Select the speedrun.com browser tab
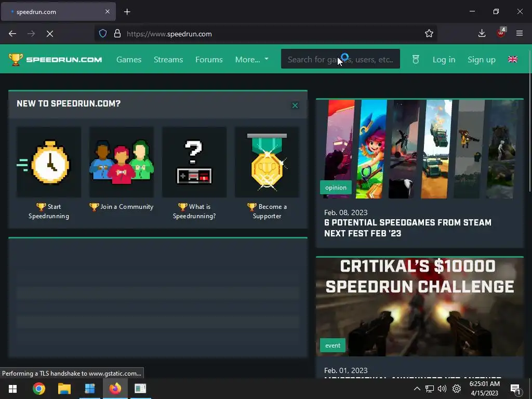Viewport: 532px width, 399px height. coord(58,12)
